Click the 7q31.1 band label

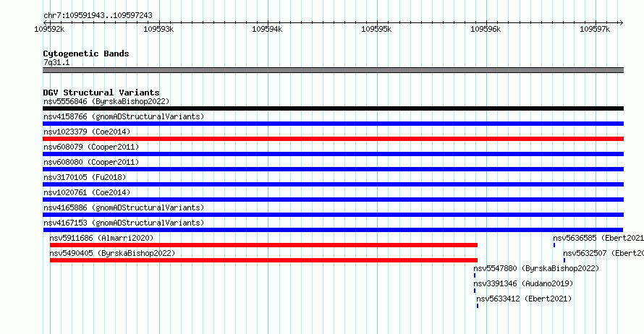(56, 62)
